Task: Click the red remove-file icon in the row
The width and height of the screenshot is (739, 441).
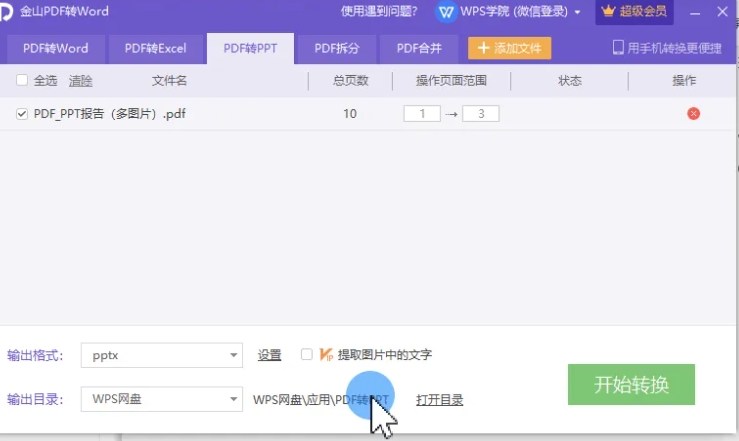Action: point(693,114)
